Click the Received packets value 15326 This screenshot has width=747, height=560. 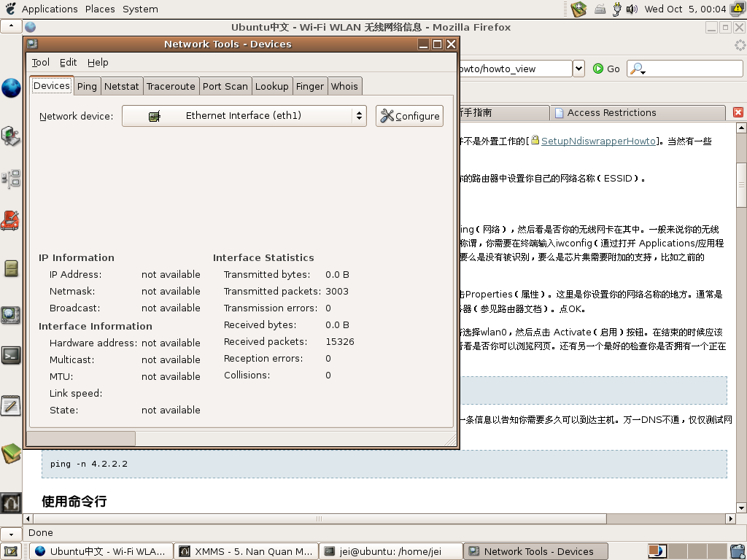click(x=340, y=341)
